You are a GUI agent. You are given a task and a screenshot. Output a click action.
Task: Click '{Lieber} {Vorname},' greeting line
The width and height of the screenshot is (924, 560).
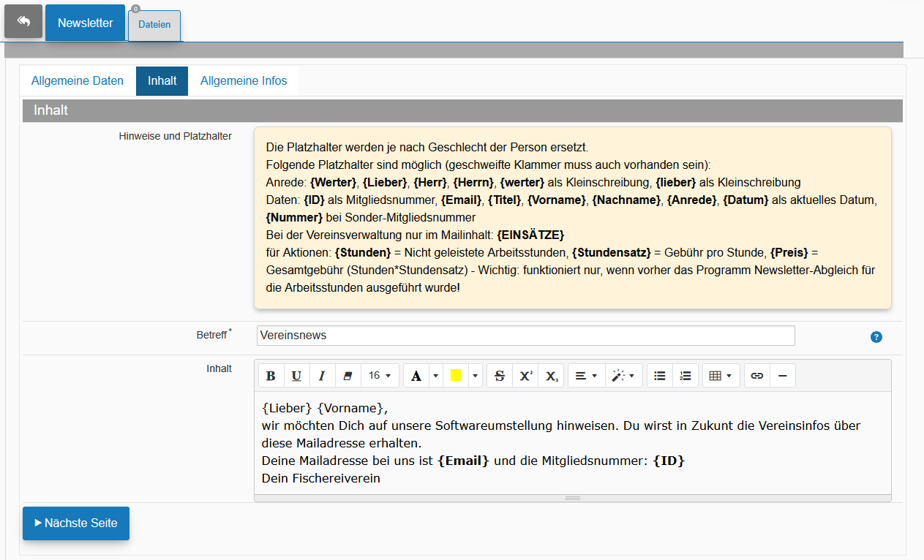[325, 408]
